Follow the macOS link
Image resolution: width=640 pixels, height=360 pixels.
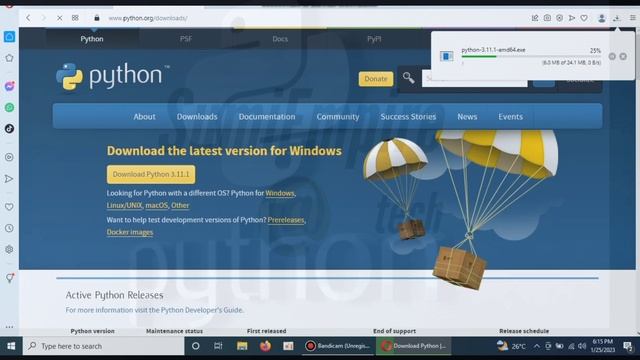[x=157, y=205]
